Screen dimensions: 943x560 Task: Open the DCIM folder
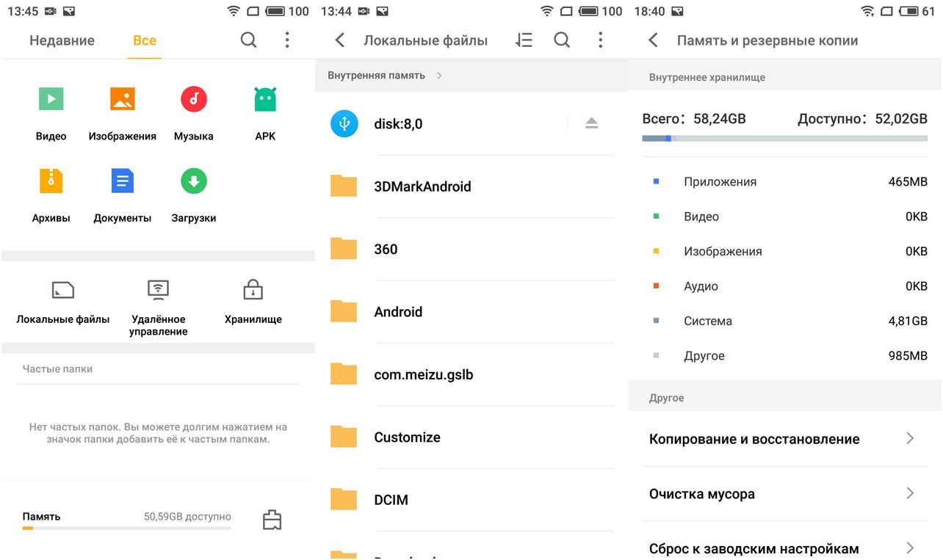[391, 500]
